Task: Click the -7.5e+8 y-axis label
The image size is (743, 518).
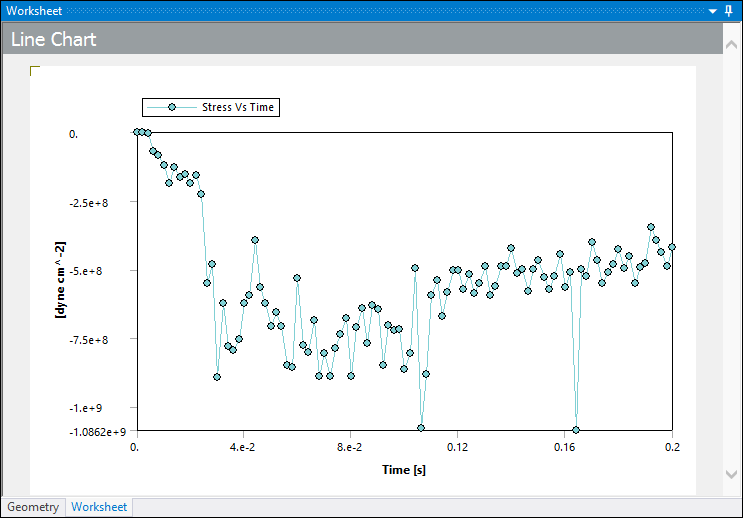Action: [89, 340]
